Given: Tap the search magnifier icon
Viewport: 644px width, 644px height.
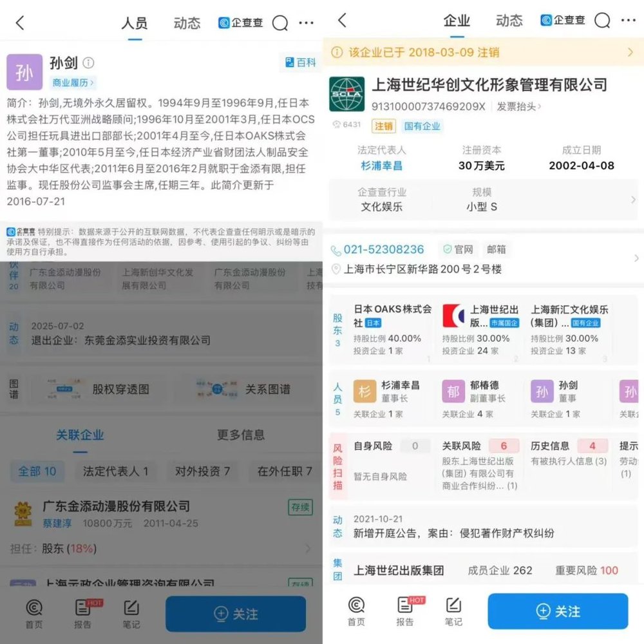Looking at the screenshot, I should click(x=280, y=23).
